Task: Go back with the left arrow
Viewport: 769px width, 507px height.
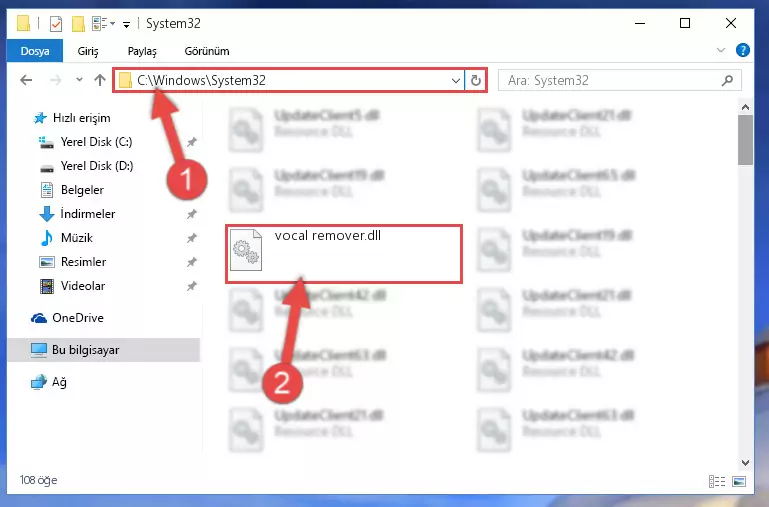Action: pos(26,80)
